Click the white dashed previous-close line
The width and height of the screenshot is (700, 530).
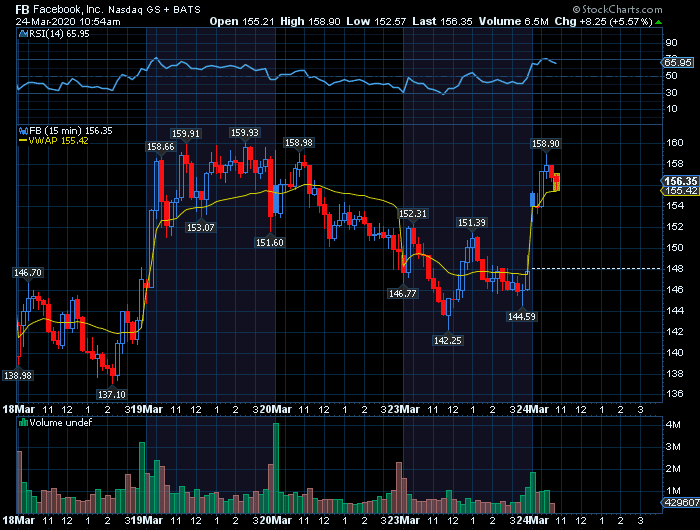[x=595, y=268]
